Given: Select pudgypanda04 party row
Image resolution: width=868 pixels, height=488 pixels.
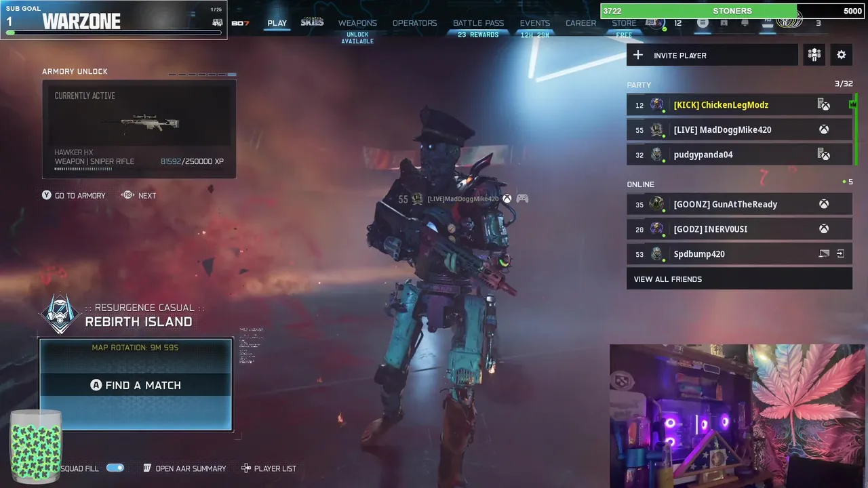Looking at the screenshot, I should pos(739,155).
